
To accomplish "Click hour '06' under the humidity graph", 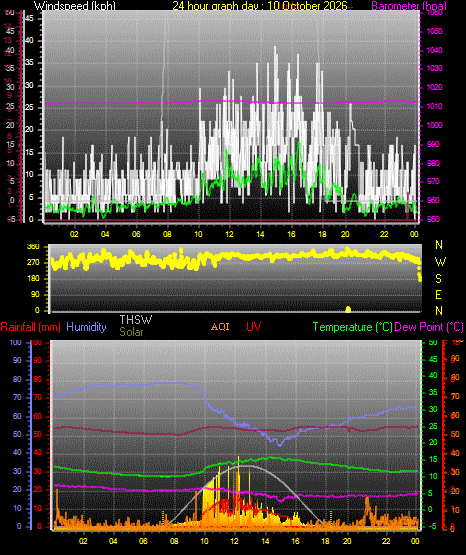I will 143,541.
